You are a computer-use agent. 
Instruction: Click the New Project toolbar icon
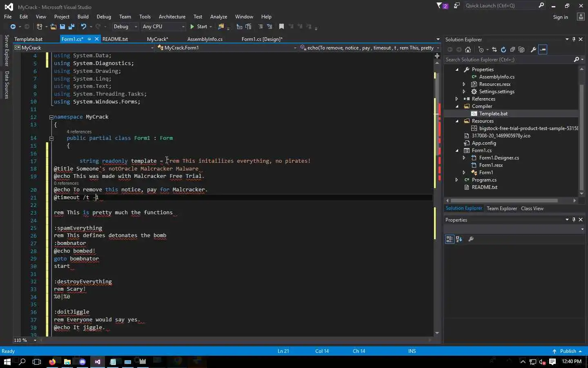40,27
